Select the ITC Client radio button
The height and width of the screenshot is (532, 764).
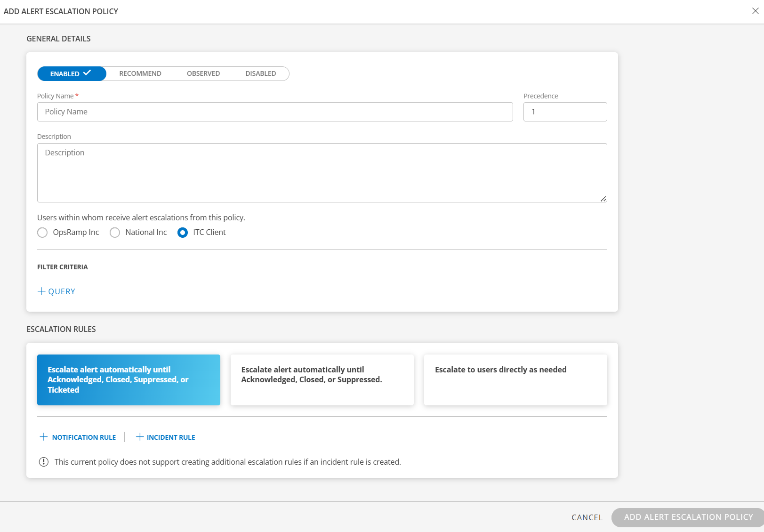pos(183,233)
